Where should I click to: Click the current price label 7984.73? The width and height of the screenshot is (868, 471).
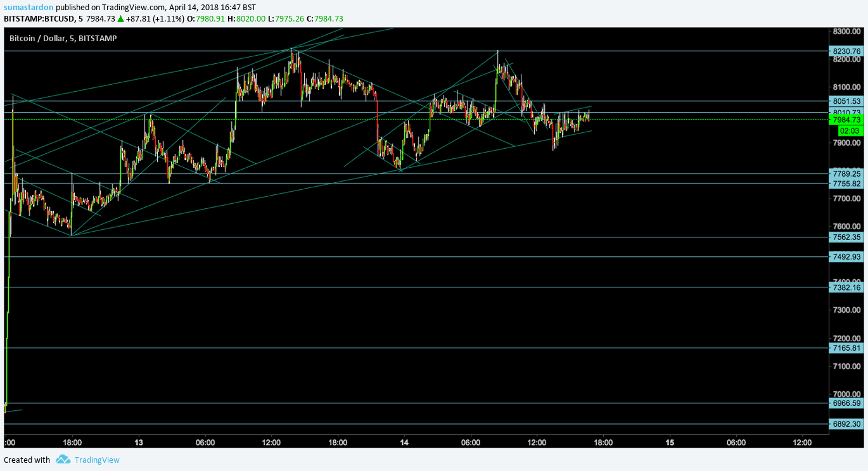(x=847, y=120)
